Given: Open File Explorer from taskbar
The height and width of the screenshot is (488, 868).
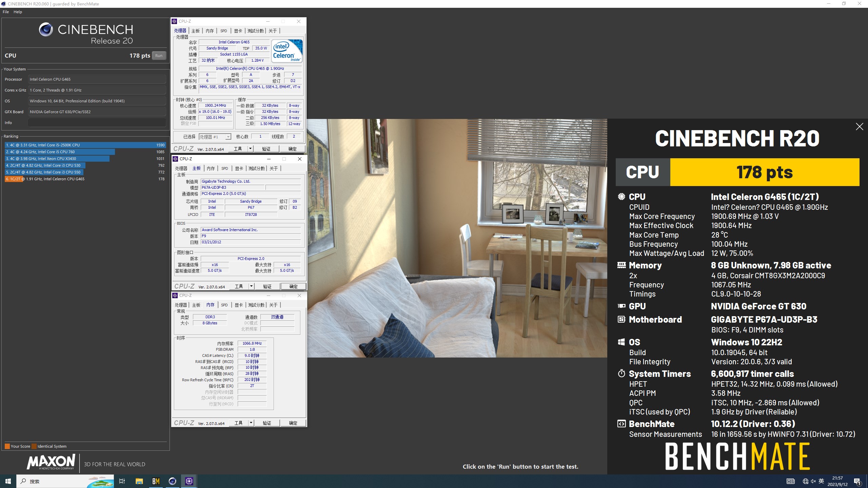Looking at the screenshot, I should pos(139,481).
